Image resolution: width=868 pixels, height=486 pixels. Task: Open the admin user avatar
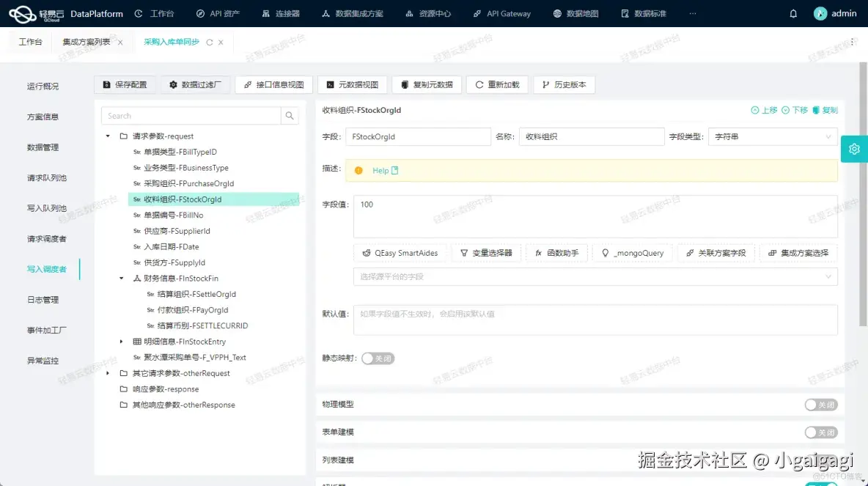(x=820, y=14)
